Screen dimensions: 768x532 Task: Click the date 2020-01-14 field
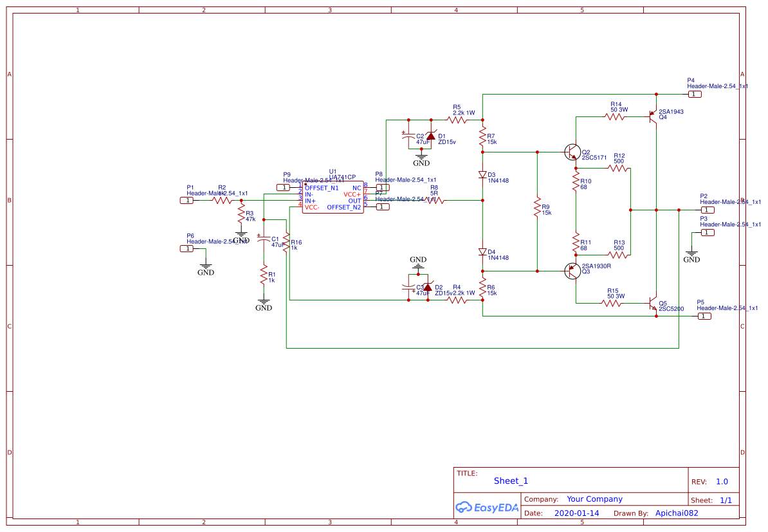tap(576, 513)
